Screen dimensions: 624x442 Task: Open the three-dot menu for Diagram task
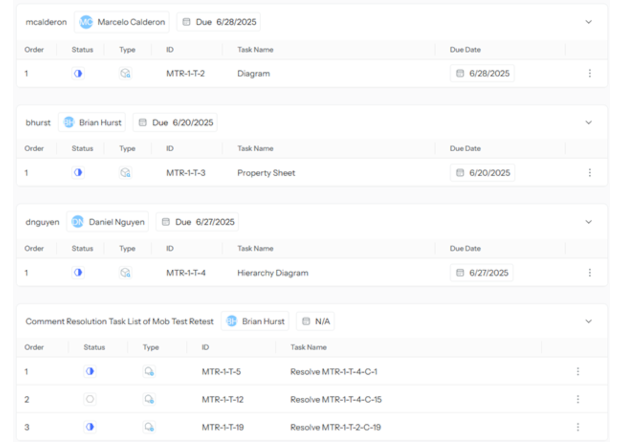(x=589, y=73)
